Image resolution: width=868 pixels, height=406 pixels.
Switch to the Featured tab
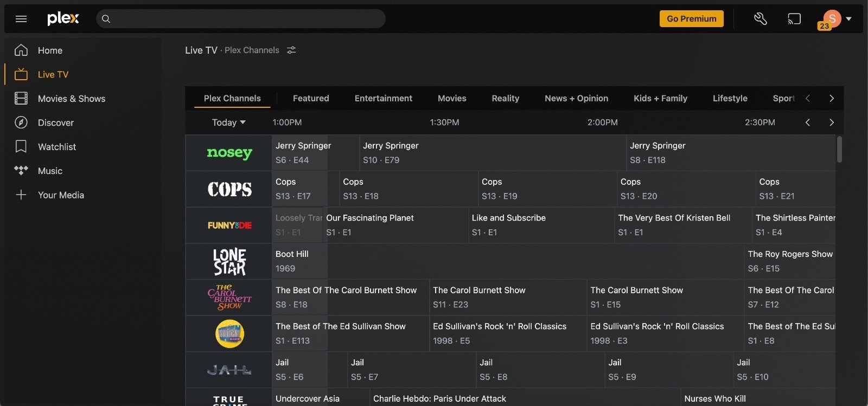(x=311, y=98)
